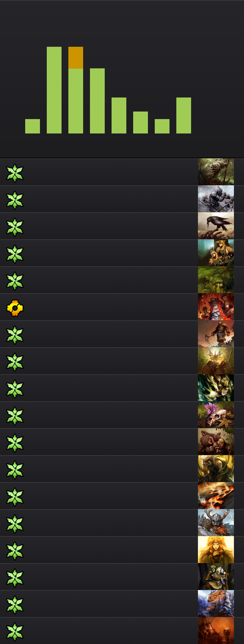
Task: Select the leaf icon in the pink flower skull row
Action: click(x=15, y=416)
